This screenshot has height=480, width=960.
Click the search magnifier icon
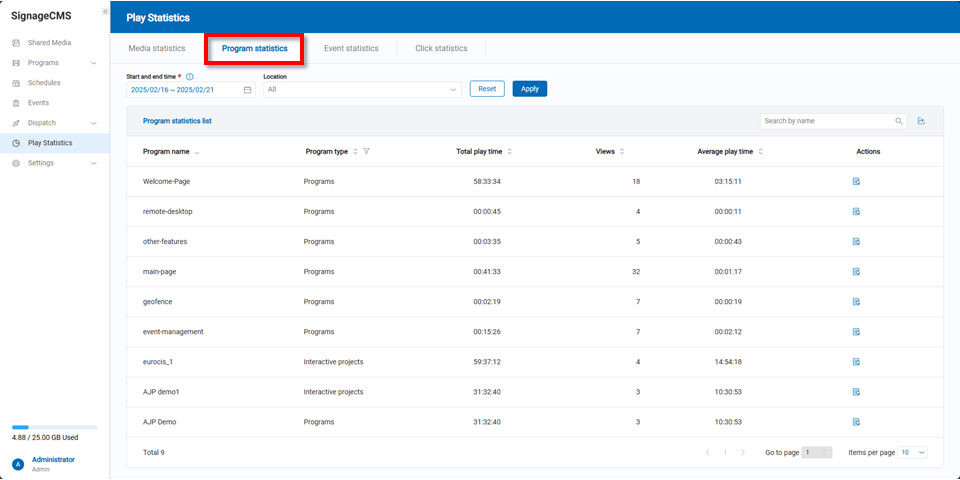899,121
